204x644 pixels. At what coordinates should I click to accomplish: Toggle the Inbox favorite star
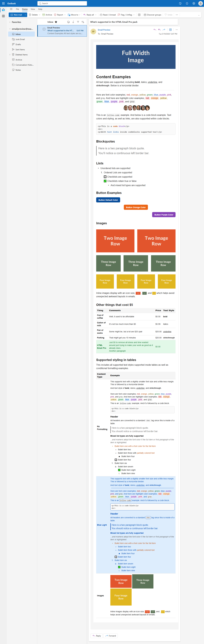tap(56, 22)
